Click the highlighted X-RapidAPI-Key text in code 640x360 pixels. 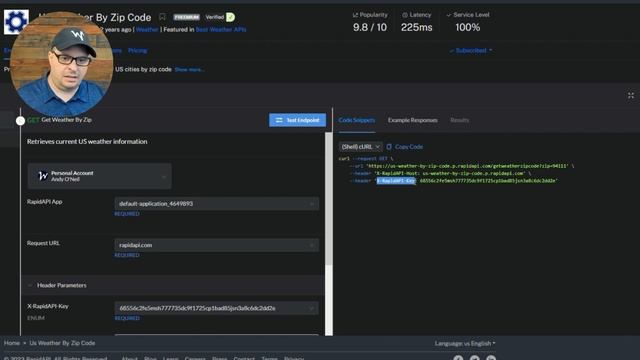396,180
